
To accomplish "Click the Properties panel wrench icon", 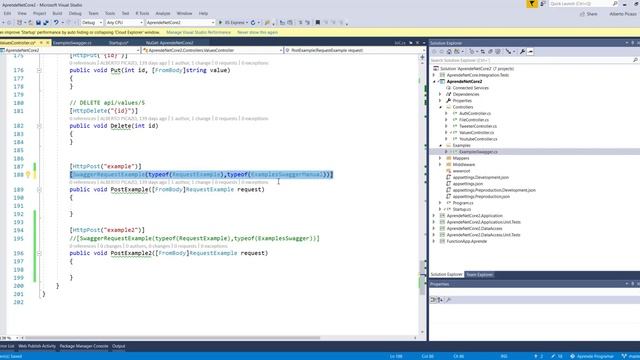I will [x=449, y=300].
